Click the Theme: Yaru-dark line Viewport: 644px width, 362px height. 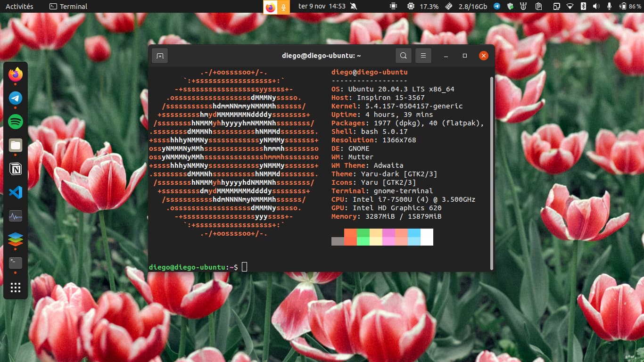pos(384,174)
